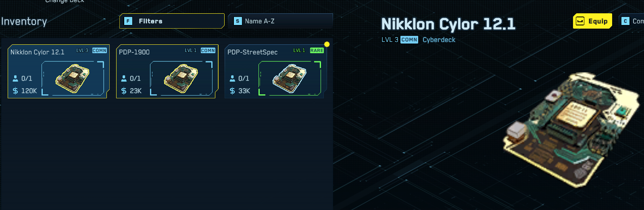This screenshot has height=210, width=644.
Task: Open the Filters panel
Action: point(172,21)
